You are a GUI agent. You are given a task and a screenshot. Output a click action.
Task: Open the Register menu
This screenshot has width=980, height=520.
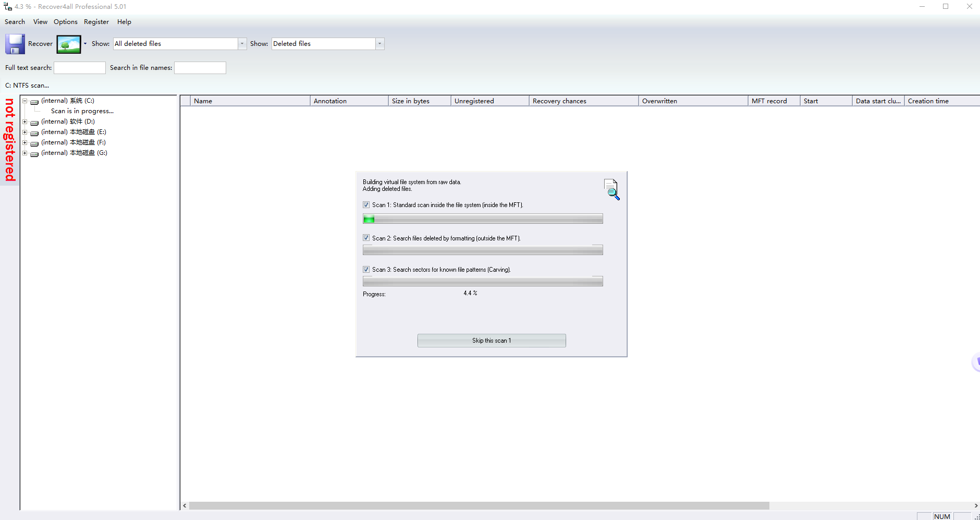96,22
